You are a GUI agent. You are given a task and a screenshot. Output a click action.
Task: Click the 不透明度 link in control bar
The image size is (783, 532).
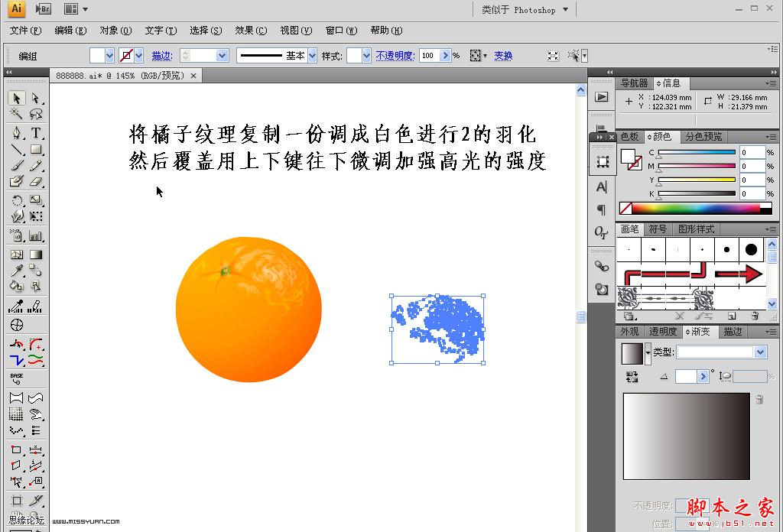click(x=395, y=55)
